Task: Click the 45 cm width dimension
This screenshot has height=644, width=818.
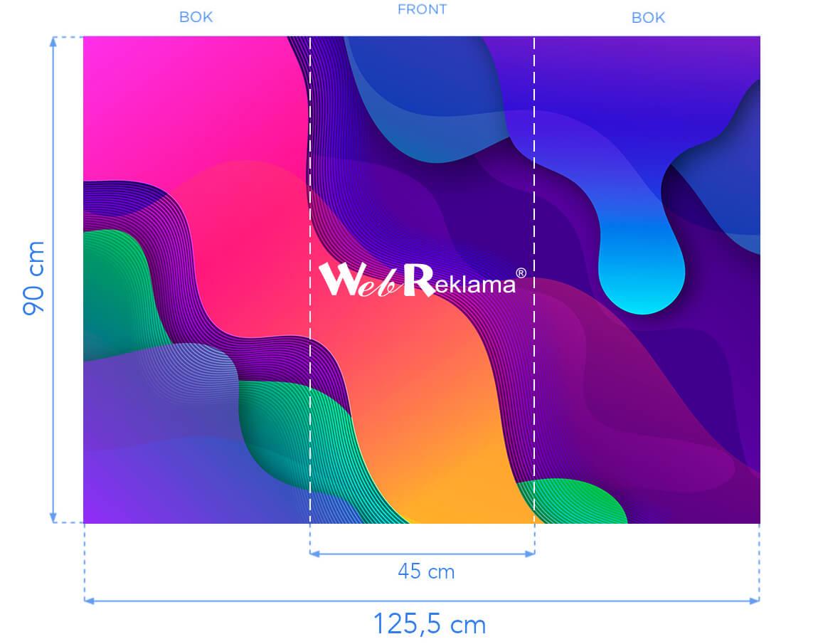Action: 426,571
